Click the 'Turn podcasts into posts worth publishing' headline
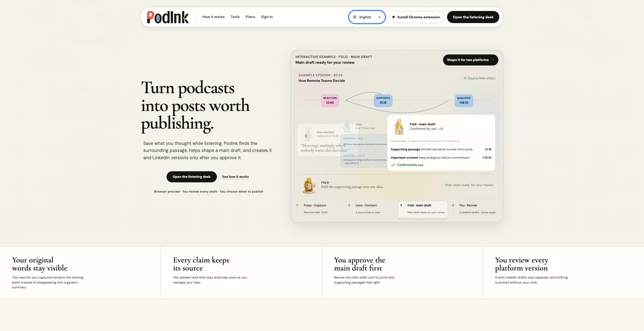Viewport: 644px width, 331px height. [x=195, y=105]
